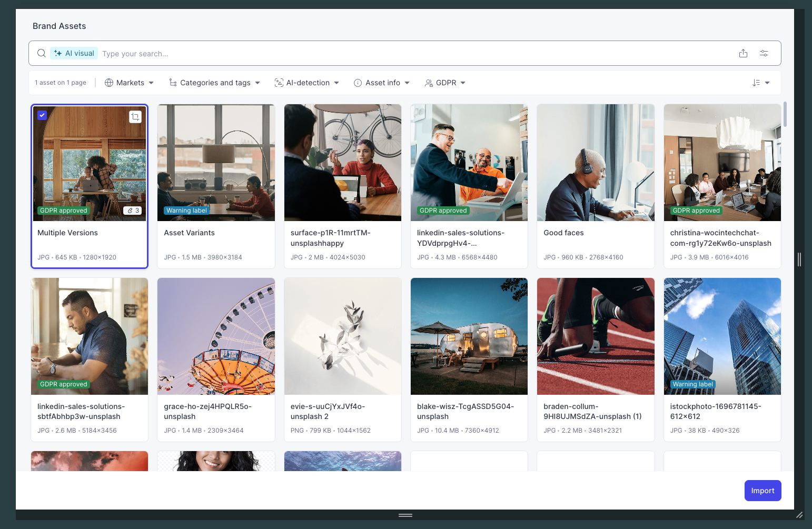
Task: Click the right edge panel handle
Action: 799,259
